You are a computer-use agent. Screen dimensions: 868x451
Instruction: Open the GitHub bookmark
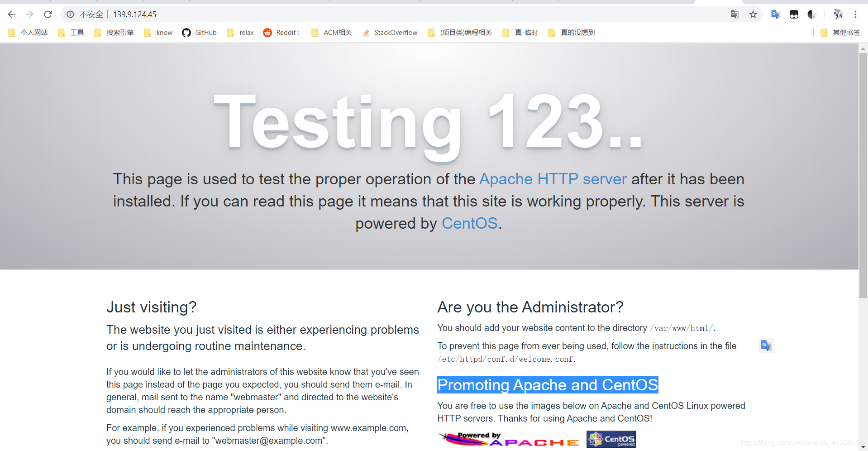pyautogui.click(x=200, y=32)
